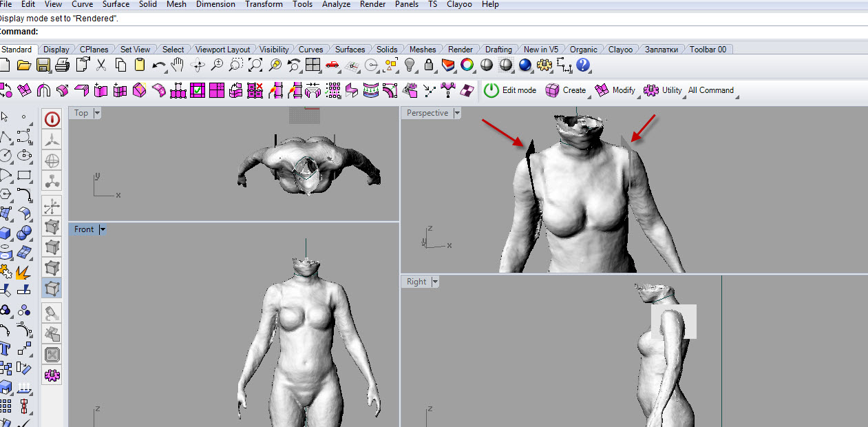868x427 pixels.
Task: Click the blue Help question mark icon
Action: (583, 65)
